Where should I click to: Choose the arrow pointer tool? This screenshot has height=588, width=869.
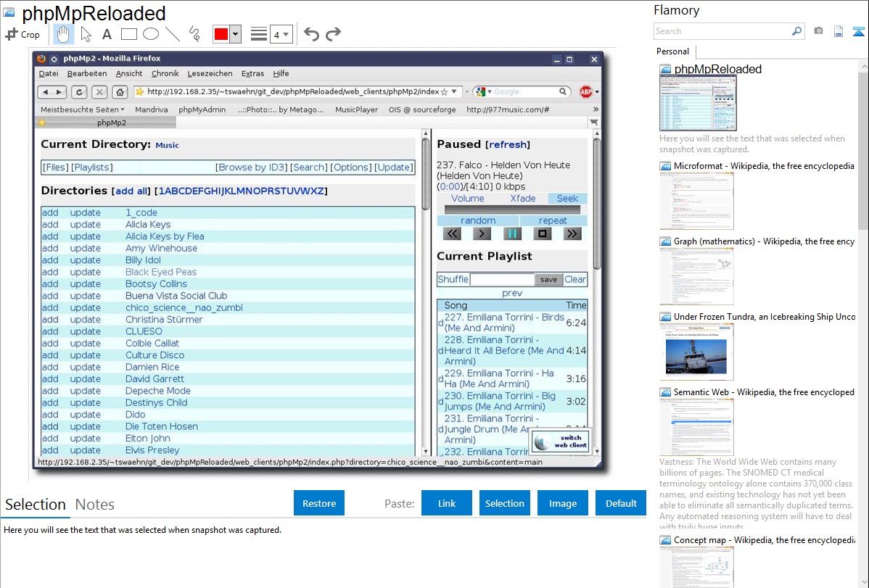(86, 34)
